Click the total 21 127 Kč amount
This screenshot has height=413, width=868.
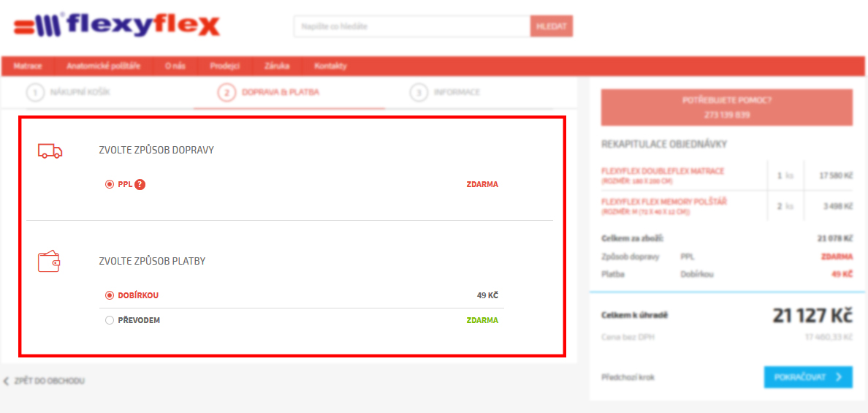[x=812, y=316]
